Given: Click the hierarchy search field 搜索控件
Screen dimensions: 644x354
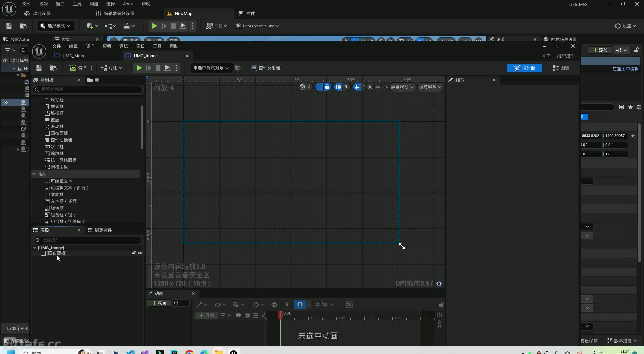Looking at the screenshot, I should point(88,240).
